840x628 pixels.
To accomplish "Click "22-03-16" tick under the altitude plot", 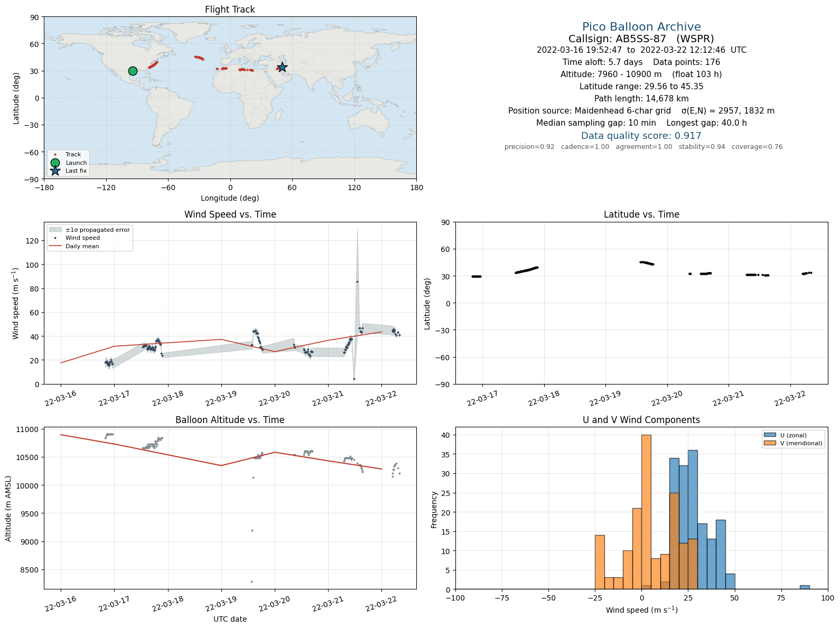I will point(60,604).
